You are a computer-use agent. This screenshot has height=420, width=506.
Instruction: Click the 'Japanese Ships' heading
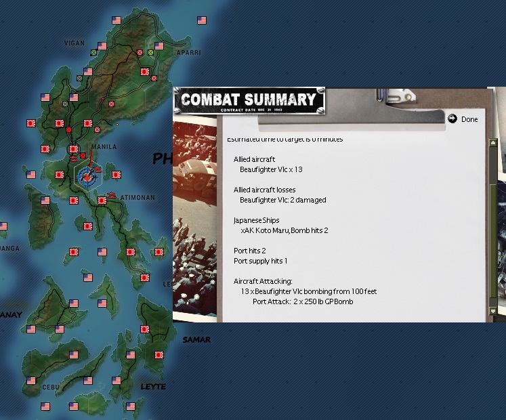pyautogui.click(x=257, y=220)
